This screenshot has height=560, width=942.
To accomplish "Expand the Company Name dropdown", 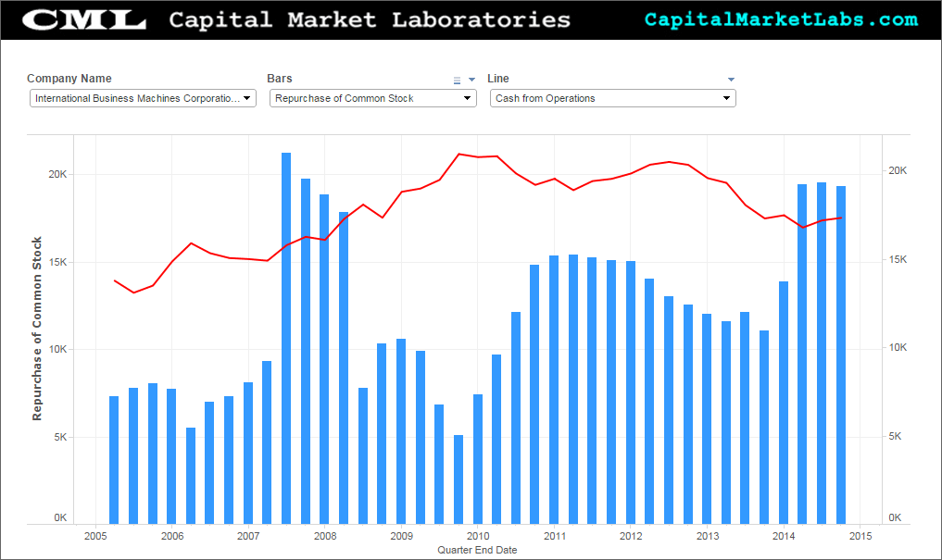I will click(x=143, y=98).
